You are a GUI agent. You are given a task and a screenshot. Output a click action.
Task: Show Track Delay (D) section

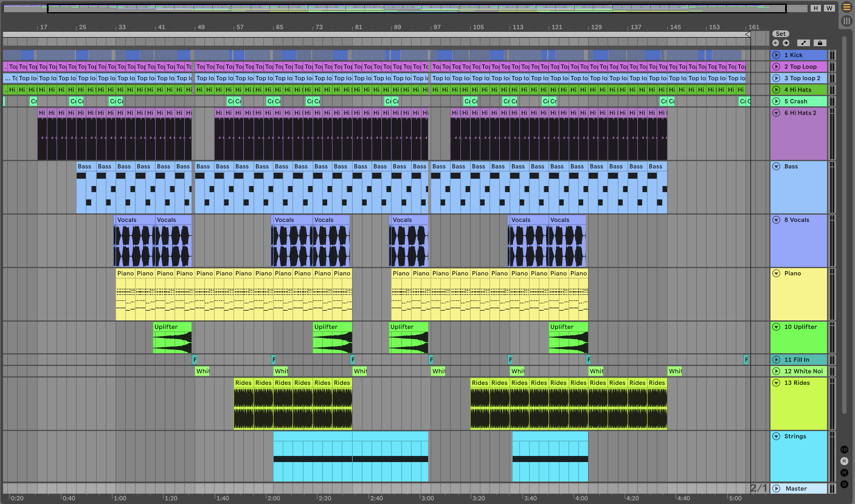click(844, 484)
